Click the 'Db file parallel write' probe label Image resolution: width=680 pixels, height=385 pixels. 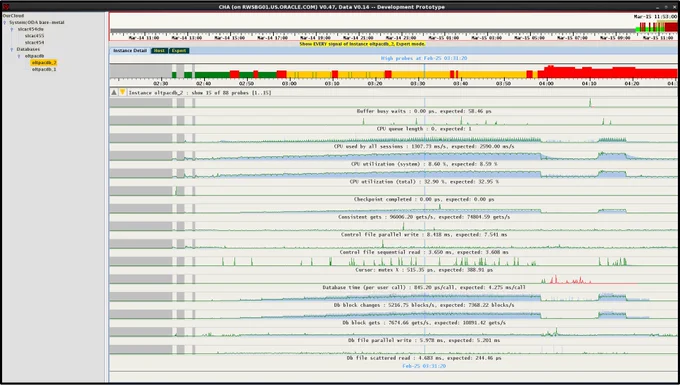point(424,340)
